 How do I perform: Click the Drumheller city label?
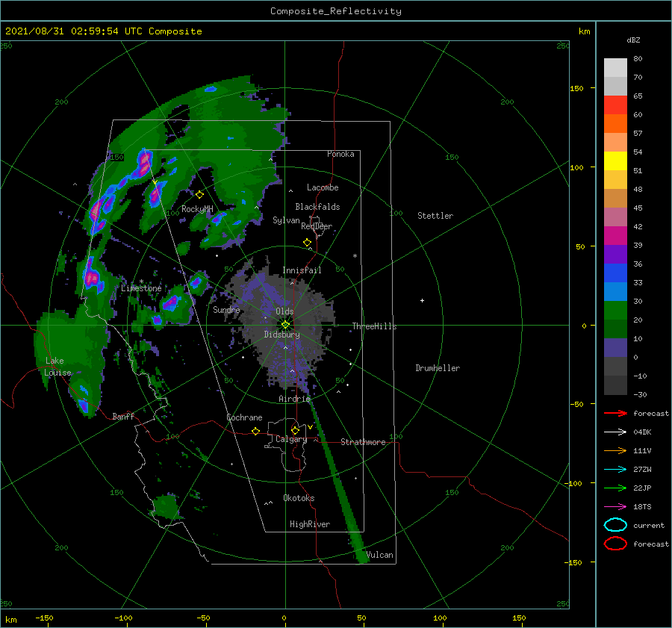click(x=438, y=368)
